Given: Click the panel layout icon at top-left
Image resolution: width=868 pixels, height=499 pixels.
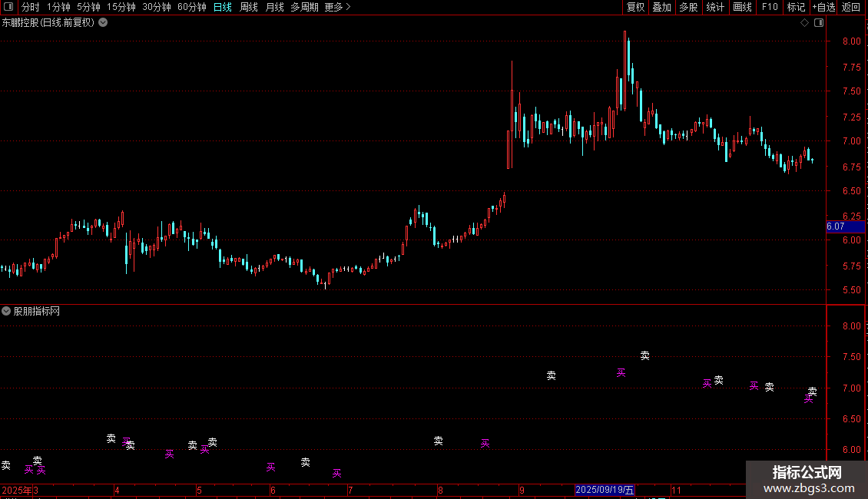Looking at the screenshot, I should point(8,7).
